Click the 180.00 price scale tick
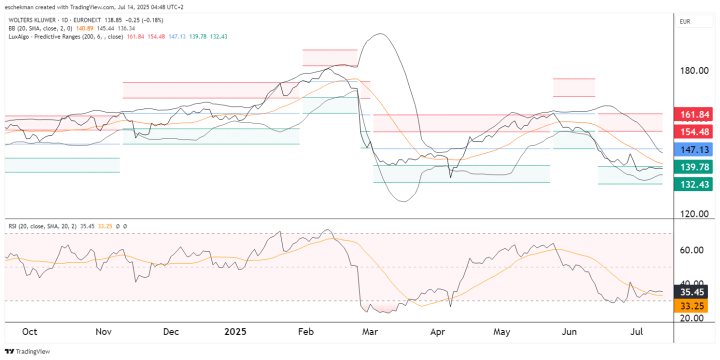The image size is (720, 360). (694, 70)
